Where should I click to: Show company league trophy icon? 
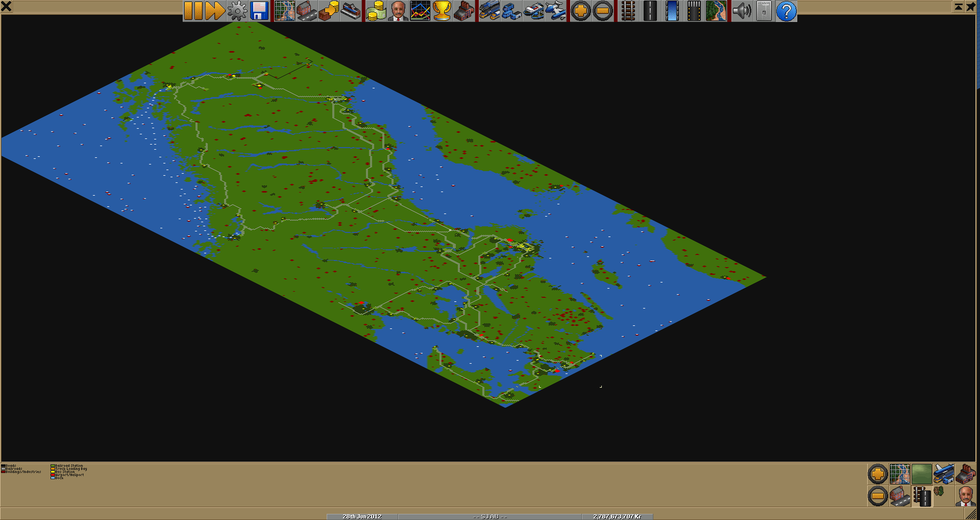coord(442,11)
